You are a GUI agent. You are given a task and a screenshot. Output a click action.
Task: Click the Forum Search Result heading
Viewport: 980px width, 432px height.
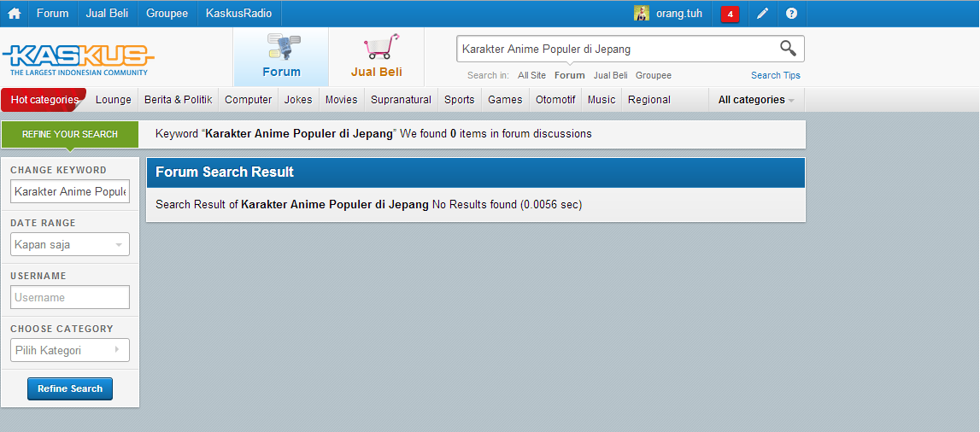point(225,172)
